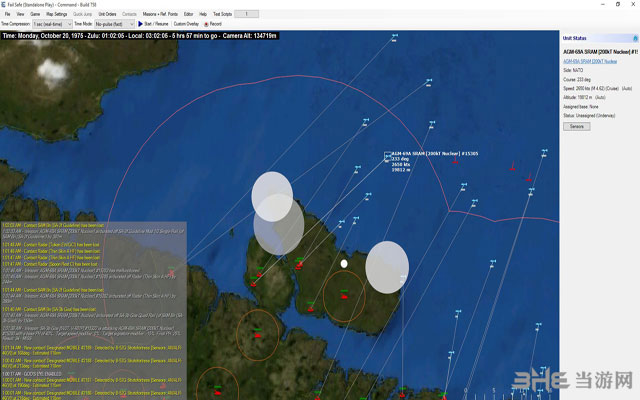The height and width of the screenshot is (400, 640).
Task: Click the 'GOD'S EYE ENABLED' log message
Action: (x=32, y=374)
